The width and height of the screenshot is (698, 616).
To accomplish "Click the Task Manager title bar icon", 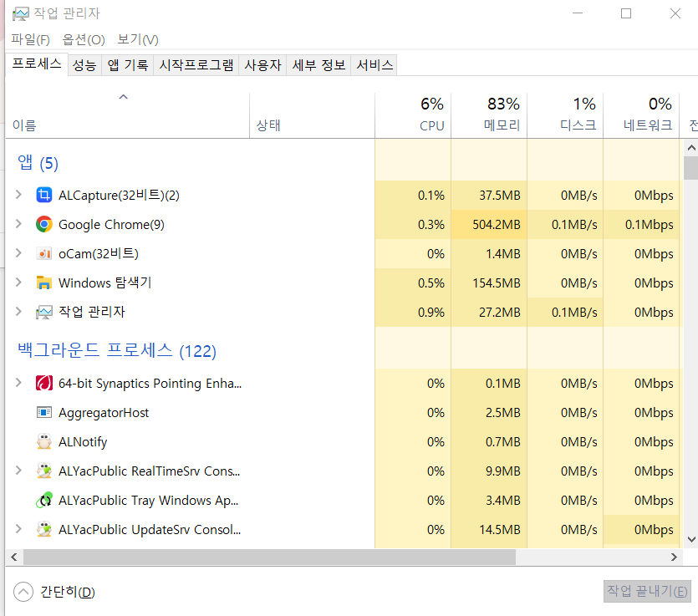I will (20, 14).
